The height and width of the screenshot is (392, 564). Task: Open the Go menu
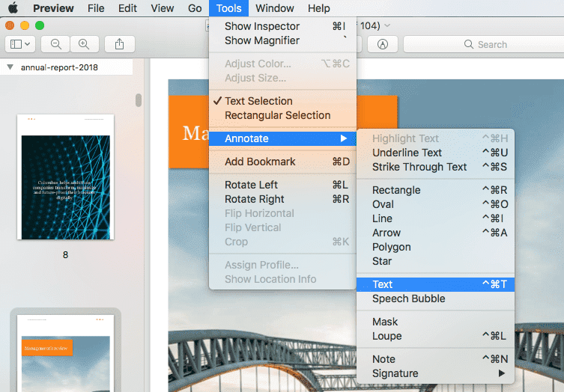point(195,8)
